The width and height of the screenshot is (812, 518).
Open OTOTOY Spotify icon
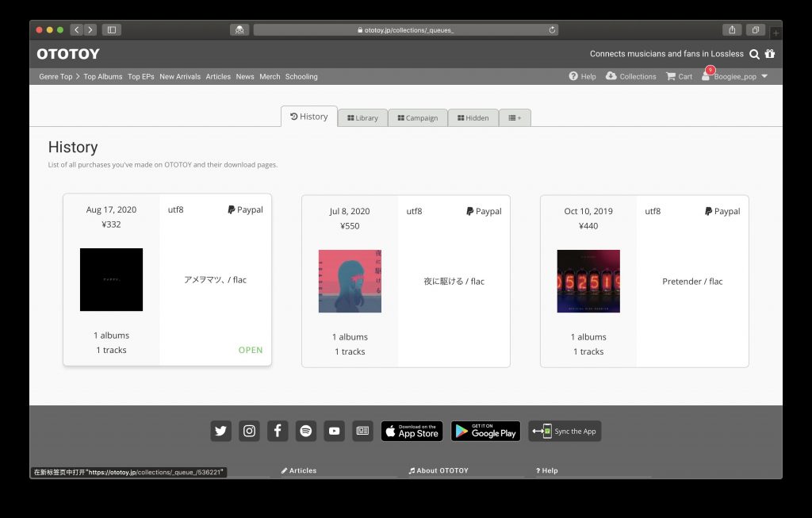(x=306, y=431)
